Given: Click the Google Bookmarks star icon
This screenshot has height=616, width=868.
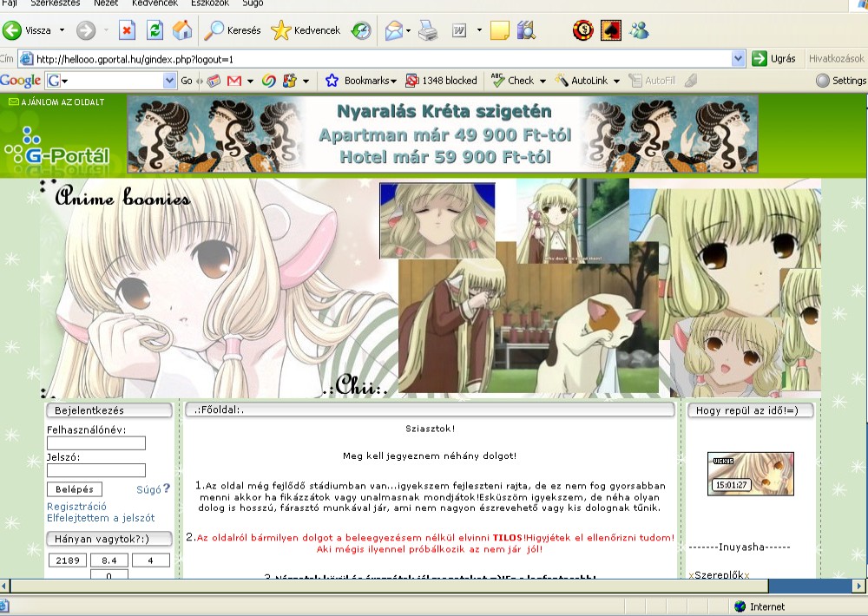Looking at the screenshot, I should (332, 81).
